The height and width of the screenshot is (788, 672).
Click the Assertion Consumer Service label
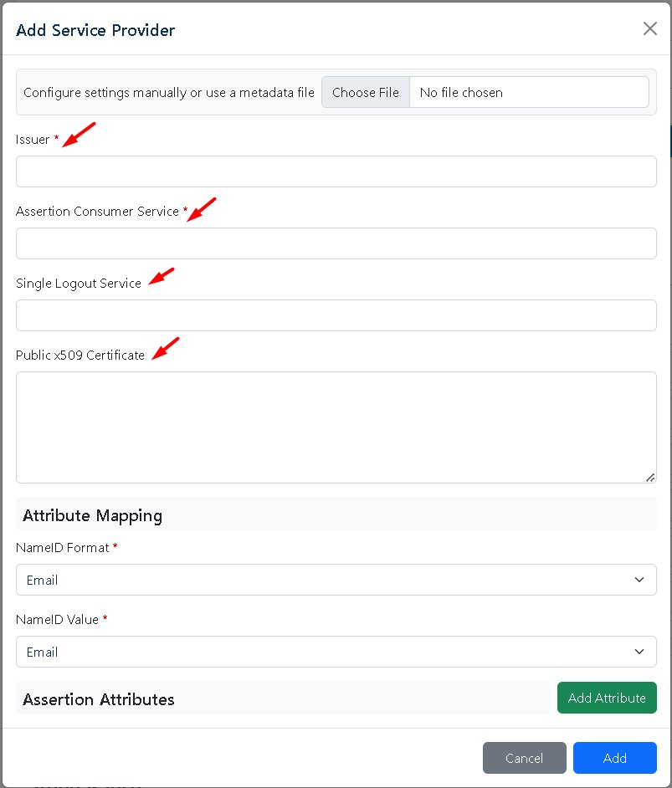point(97,212)
